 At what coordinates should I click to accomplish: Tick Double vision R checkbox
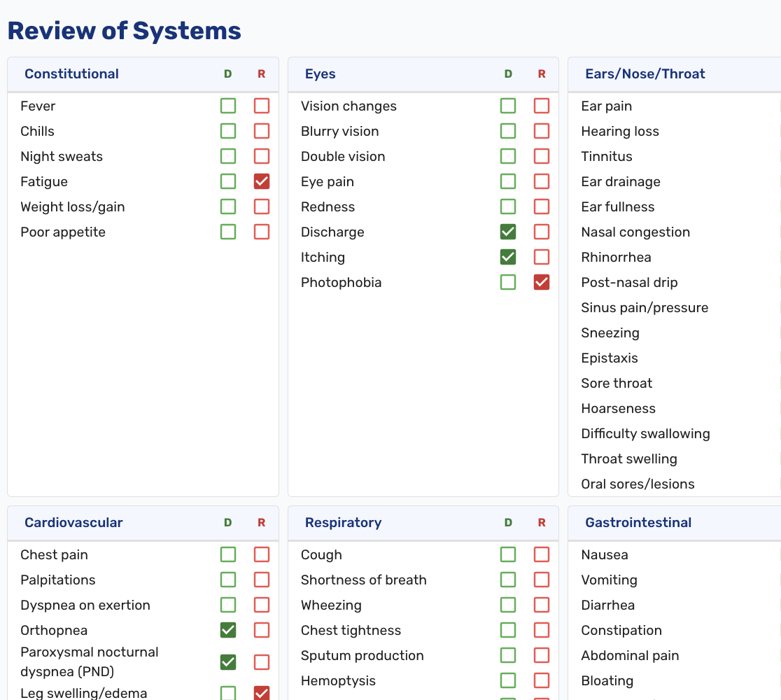click(x=542, y=156)
